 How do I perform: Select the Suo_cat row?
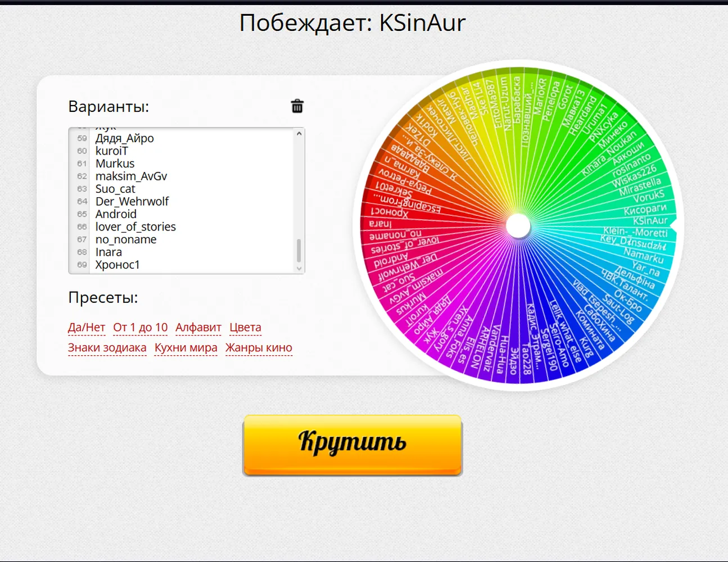pyautogui.click(x=115, y=189)
